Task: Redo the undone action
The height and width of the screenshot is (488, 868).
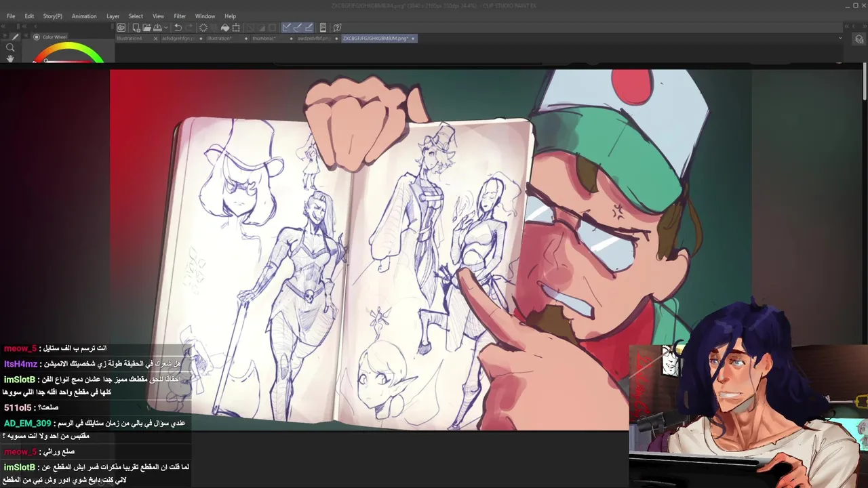Action: point(189,28)
